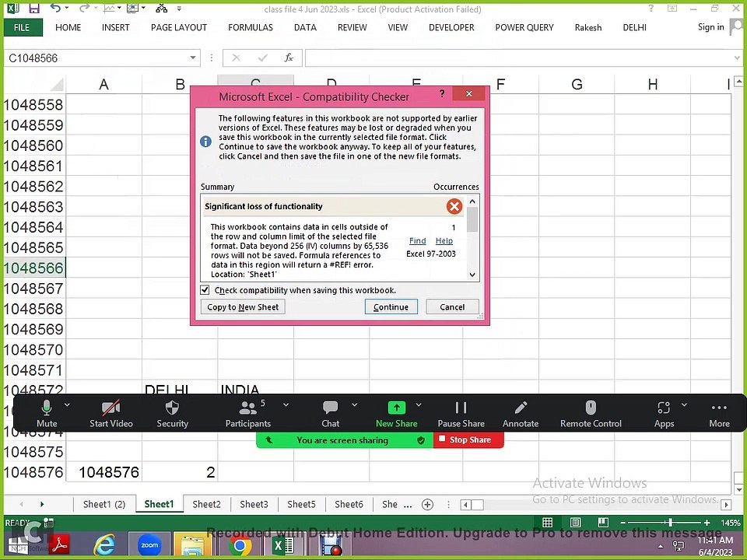Open the Undo history dropdown arrow
Viewport: 747px width, 560px height.
67,8
